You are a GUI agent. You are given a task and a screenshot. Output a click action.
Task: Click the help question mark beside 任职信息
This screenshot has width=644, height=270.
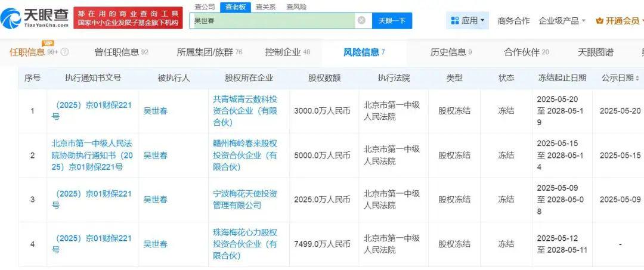pyautogui.click(x=64, y=52)
